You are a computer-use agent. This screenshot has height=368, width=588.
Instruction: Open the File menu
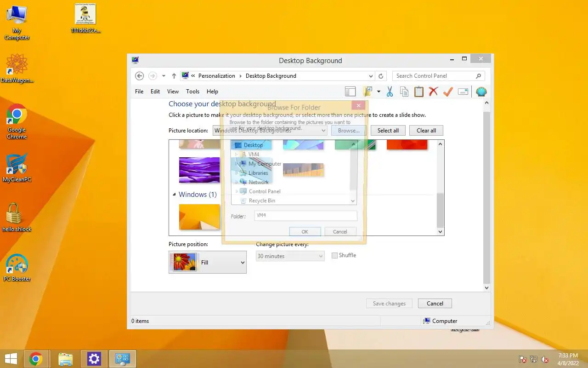139,92
